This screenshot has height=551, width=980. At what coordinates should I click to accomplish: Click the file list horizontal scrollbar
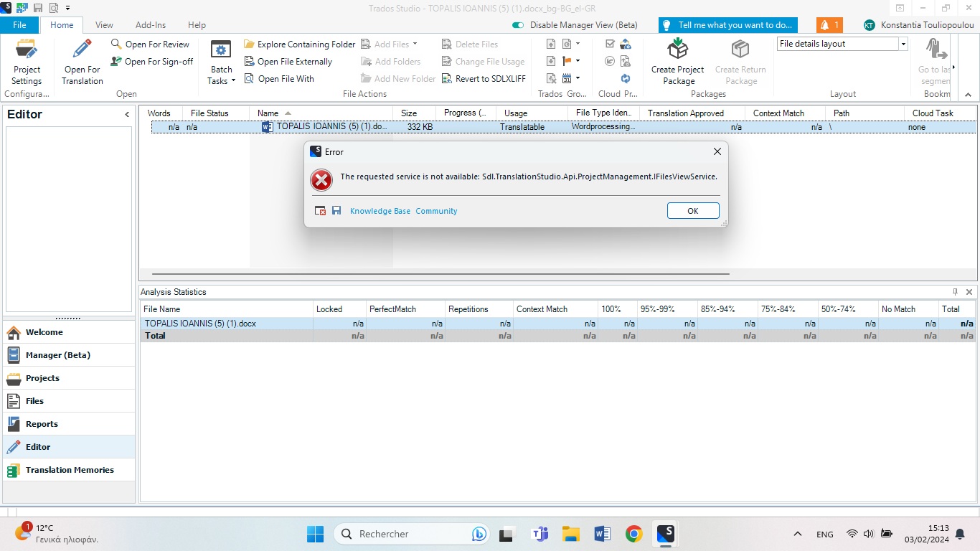pyautogui.click(x=440, y=273)
